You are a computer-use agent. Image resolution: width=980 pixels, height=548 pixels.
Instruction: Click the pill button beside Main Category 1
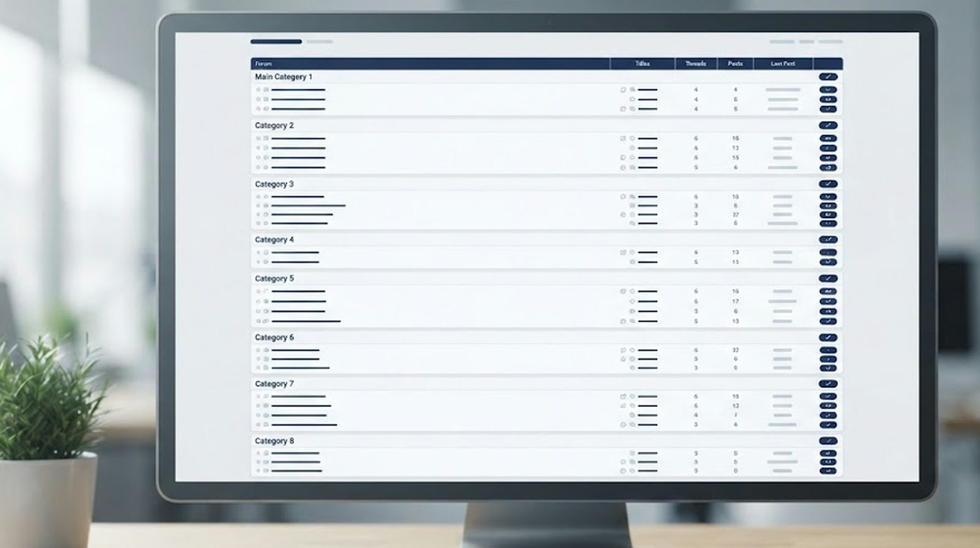click(828, 77)
